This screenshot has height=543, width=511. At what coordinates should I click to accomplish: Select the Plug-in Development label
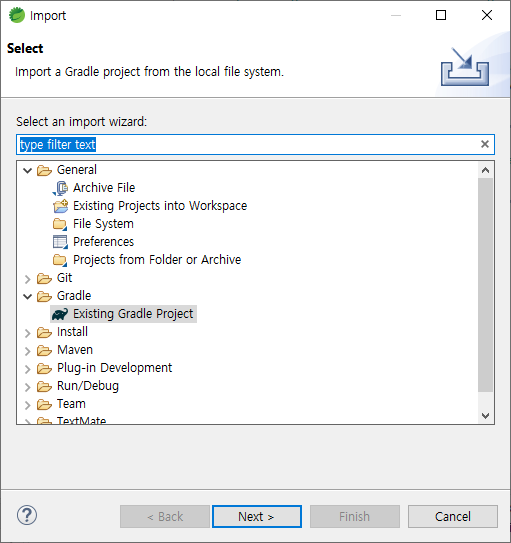point(114,368)
